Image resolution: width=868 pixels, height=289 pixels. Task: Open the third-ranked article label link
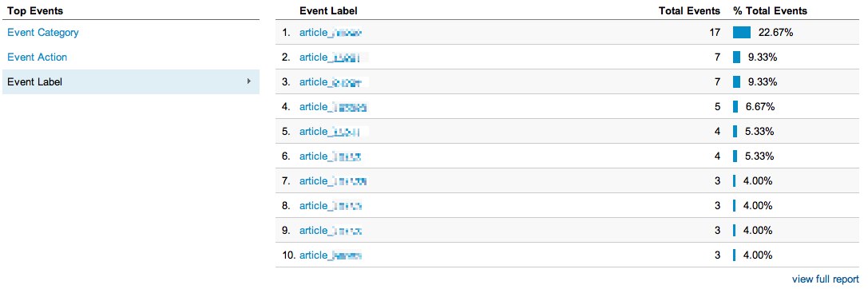[x=334, y=82]
